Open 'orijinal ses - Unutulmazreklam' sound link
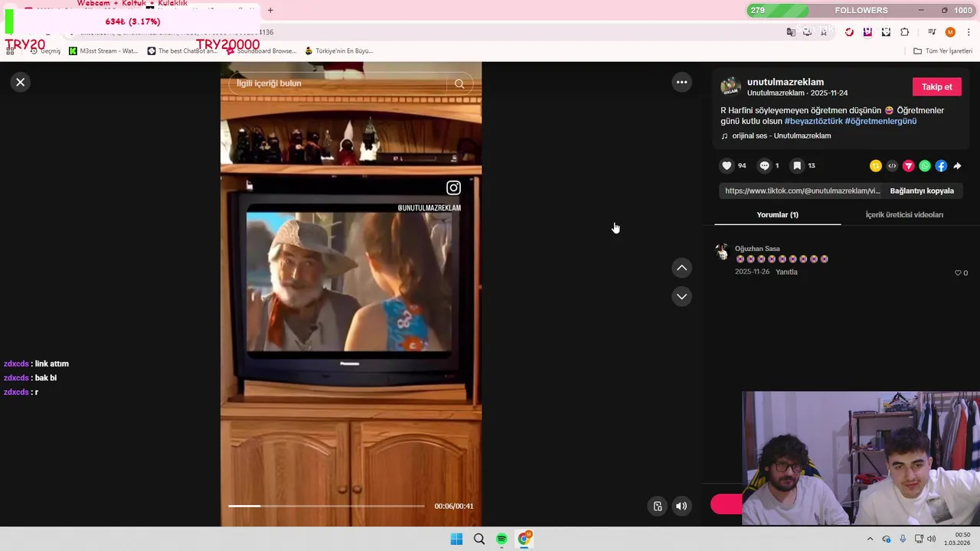This screenshot has height=551, width=980. tap(781, 135)
